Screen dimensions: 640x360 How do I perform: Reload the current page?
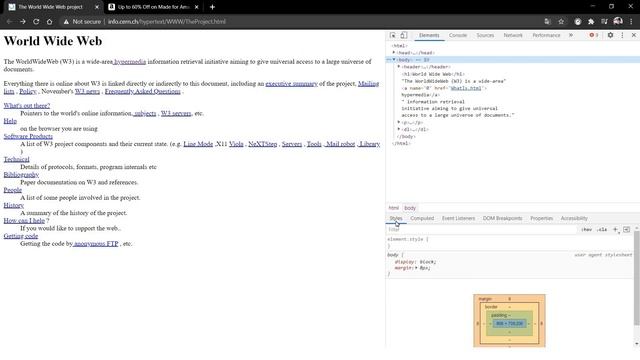[x=36, y=22]
